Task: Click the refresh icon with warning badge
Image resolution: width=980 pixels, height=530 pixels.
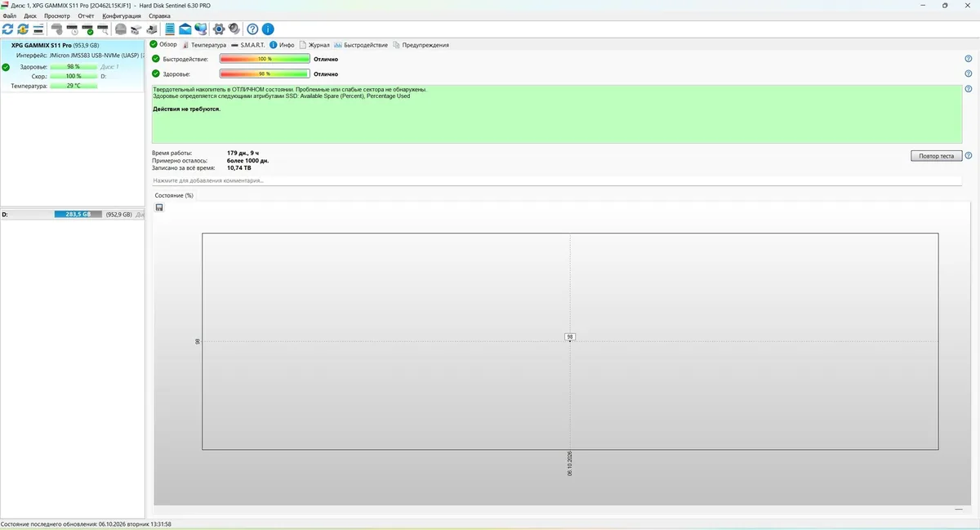Action: point(22,29)
